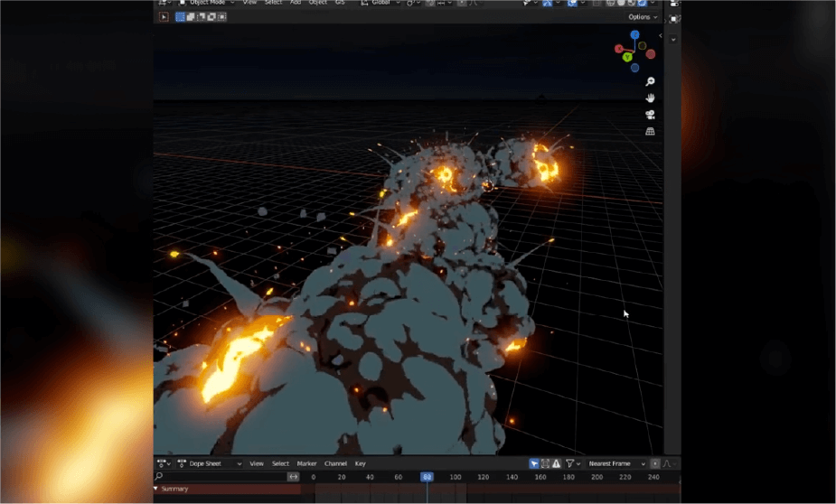Click the current frame 80 playhead marker
This screenshot has height=504, width=836.
[x=427, y=477]
